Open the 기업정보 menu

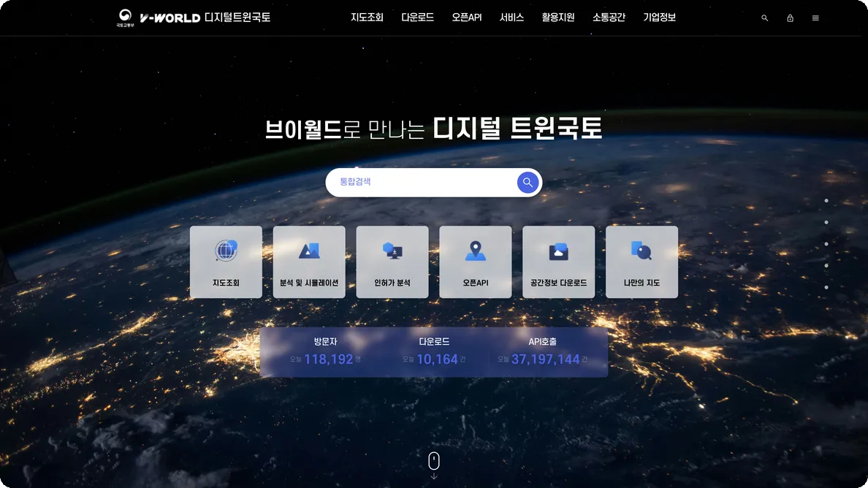659,18
